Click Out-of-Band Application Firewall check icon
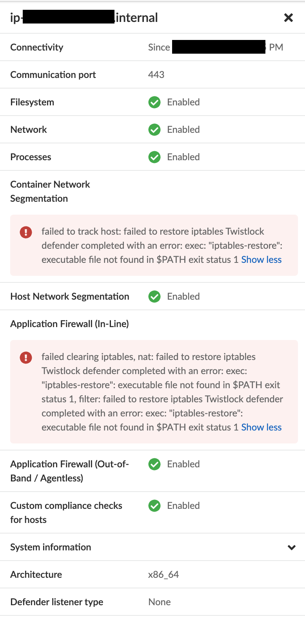This screenshot has width=305, height=644. point(154,464)
